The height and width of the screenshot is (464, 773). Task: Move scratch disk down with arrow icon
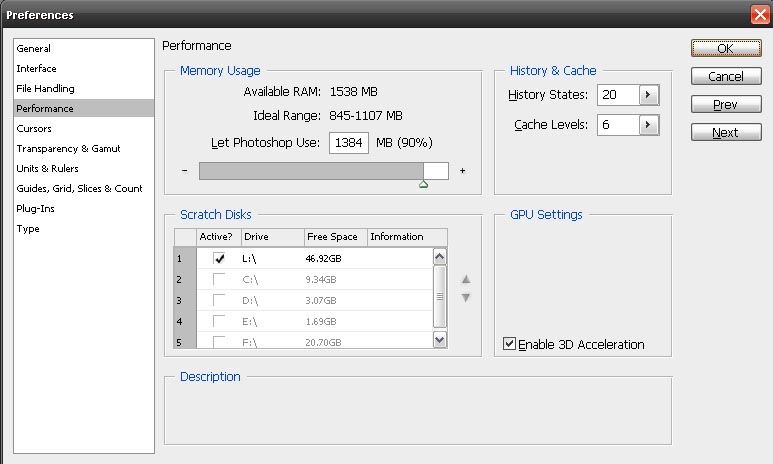point(466,297)
